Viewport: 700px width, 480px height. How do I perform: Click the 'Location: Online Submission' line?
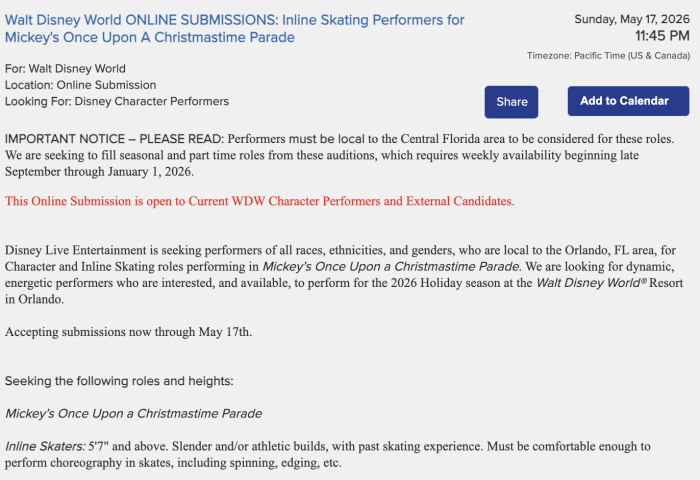click(81, 85)
